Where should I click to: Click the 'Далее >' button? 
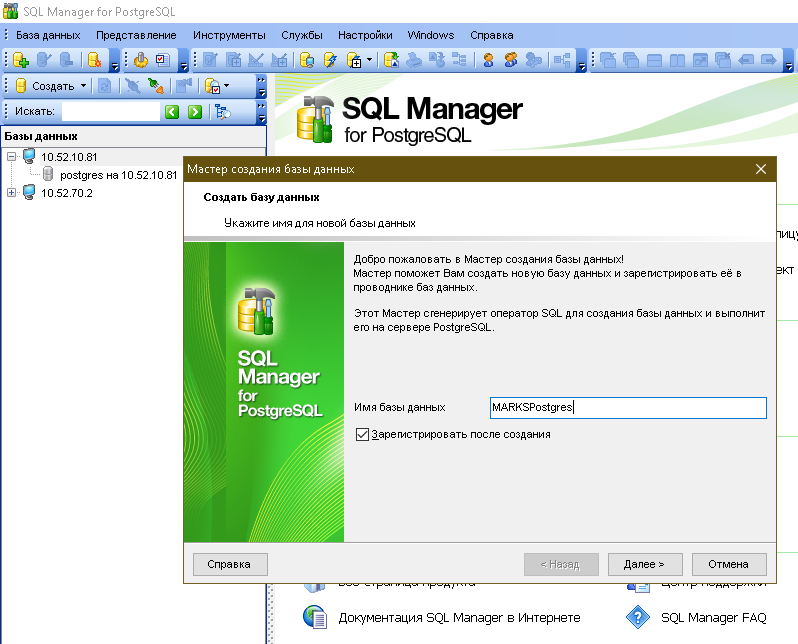point(644,564)
